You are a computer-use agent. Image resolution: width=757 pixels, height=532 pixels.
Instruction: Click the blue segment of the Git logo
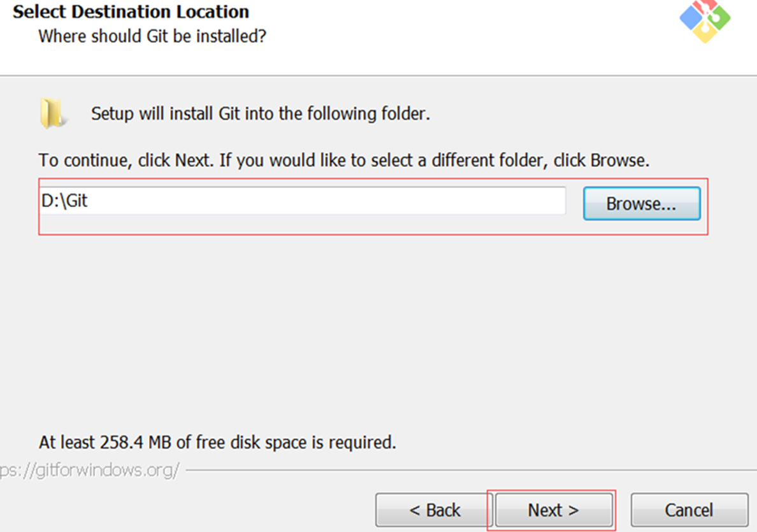pyautogui.click(x=691, y=17)
